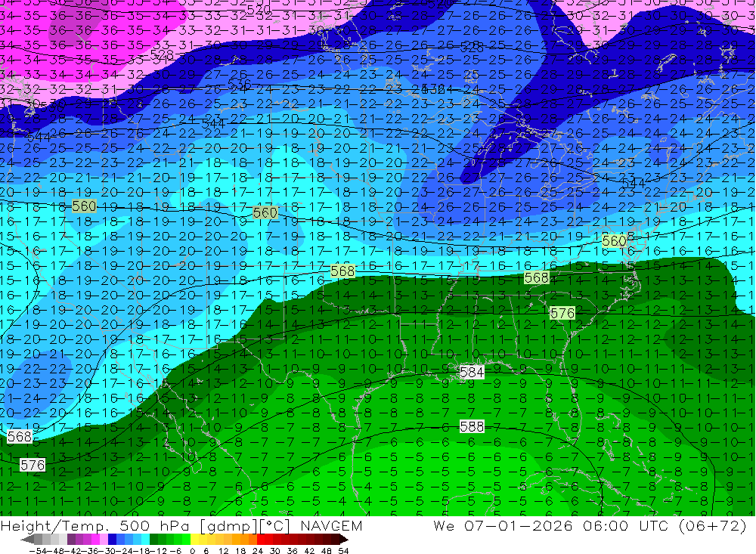Click the date 07-01-2026 in the caption
The width and height of the screenshot is (756, 554).
click(519, 525)
